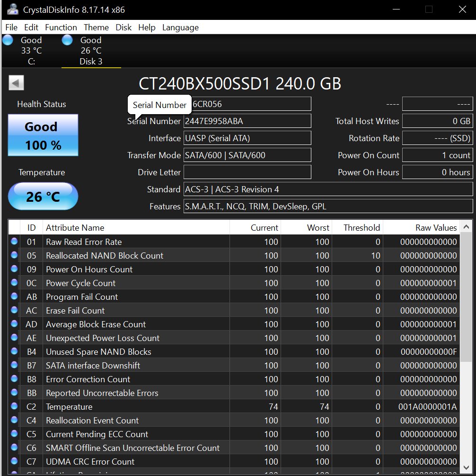Click raw value 00000000000F for Unused Spare Blocks
The width and height of the screenshot is (476, 476).
(429, 352)
